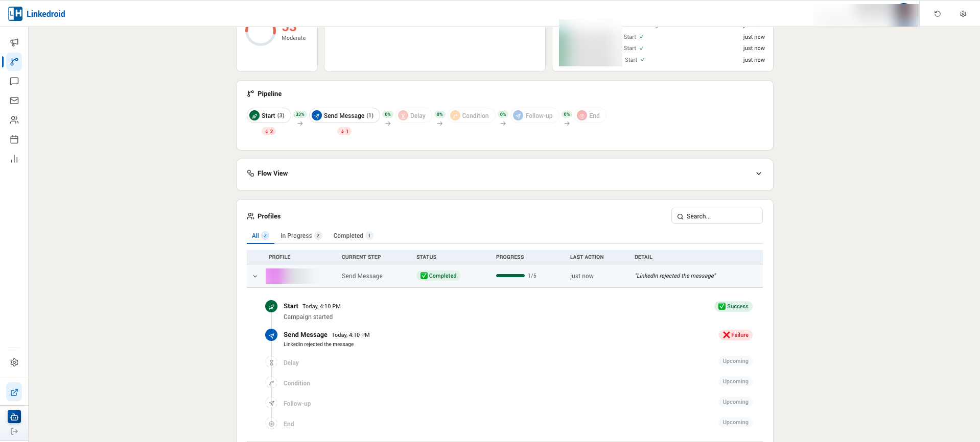
Task: Click the Upcoming badge for End
Action: 735,422
